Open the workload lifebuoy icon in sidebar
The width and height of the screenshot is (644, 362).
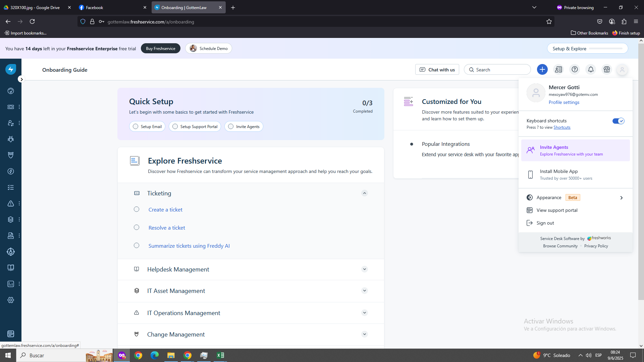[11, 252]
